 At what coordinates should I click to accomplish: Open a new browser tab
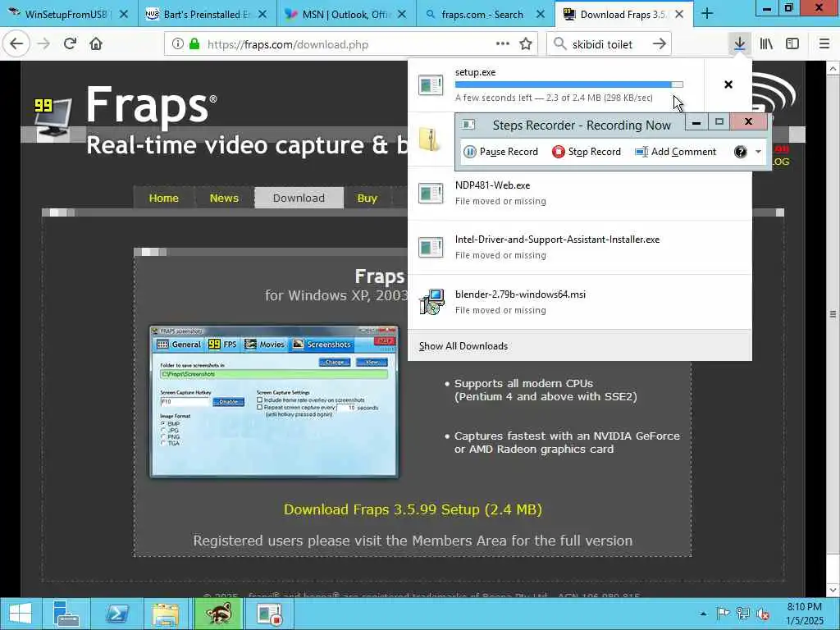tap(706, 14)
